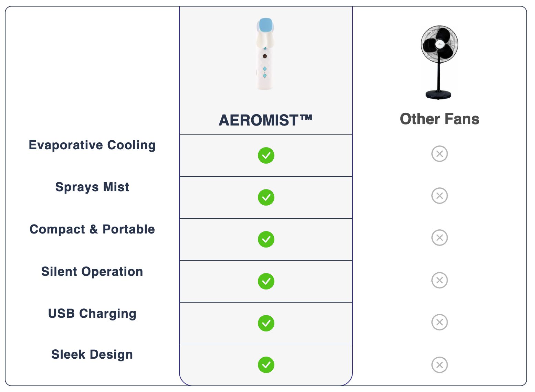Screen dimensions: 535x392
Task: Click the USB Charging feature label
Action: click(92, 314)
